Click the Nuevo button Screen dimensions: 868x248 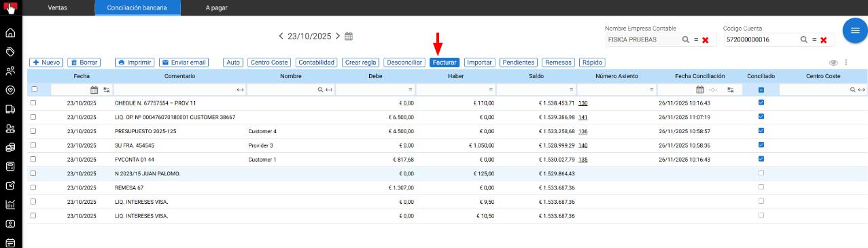click(46, 63)
